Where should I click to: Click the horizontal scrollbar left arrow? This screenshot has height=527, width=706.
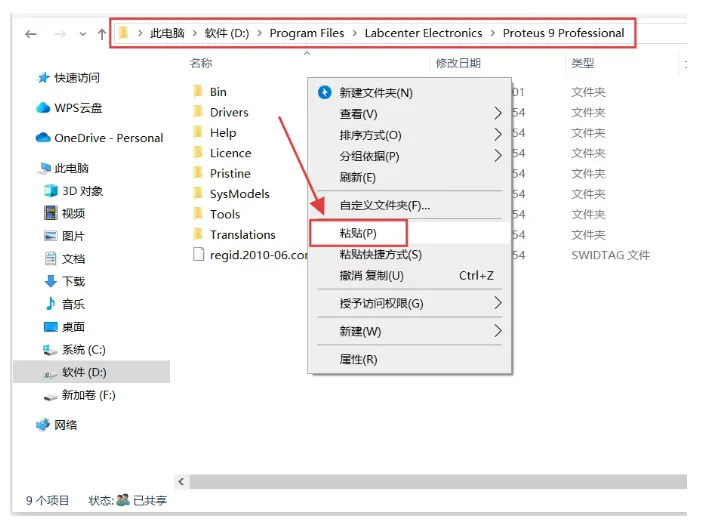pos(181,482)
